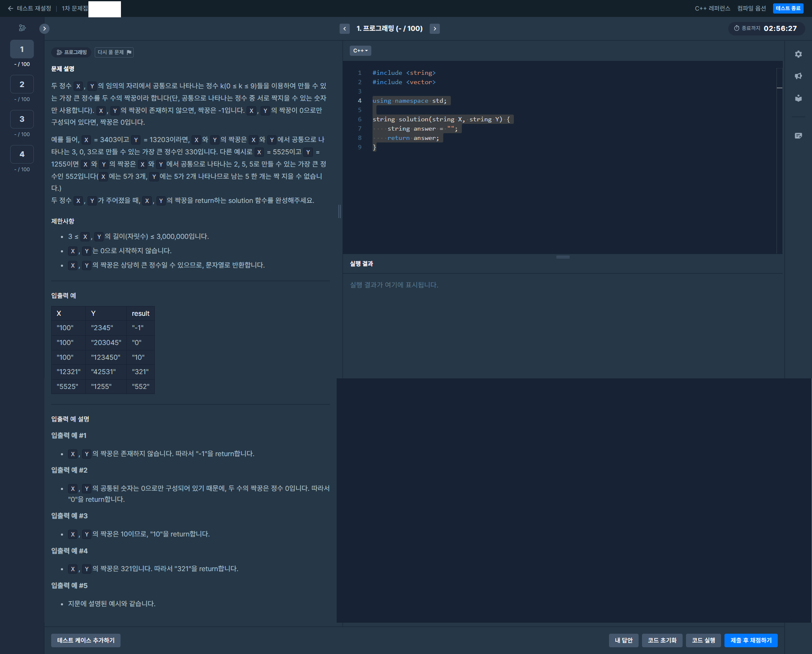Go to the next problem arrow
Screen dimensions: 812x654
[x=434, y=28]
